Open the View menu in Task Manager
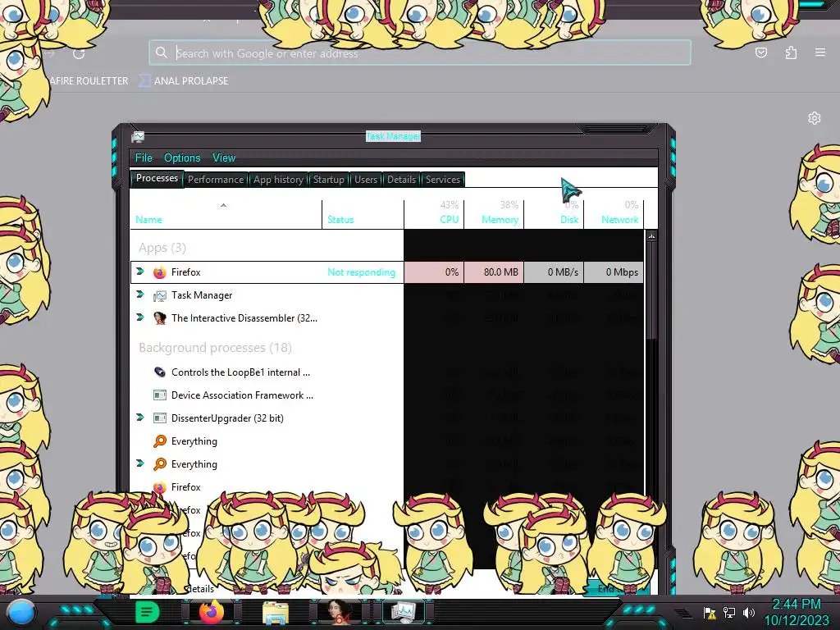 (223, 158)
